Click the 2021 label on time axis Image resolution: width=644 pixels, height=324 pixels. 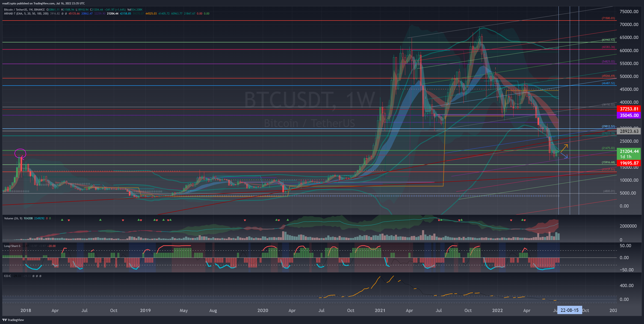(x=380, y=310)
